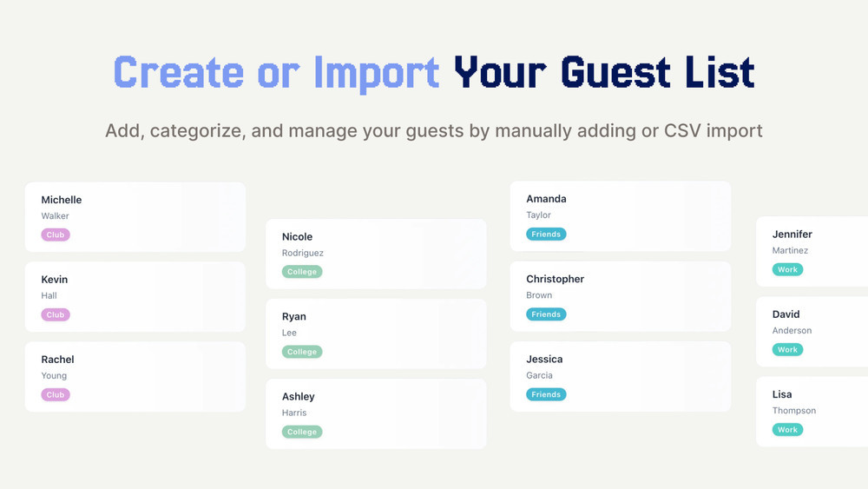Open the Lisa Thompson guest card

point(812,411)
